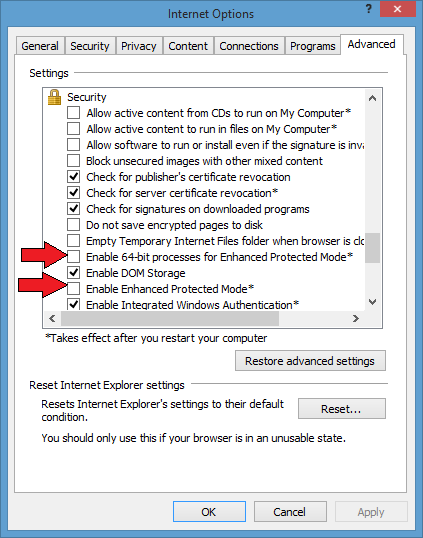Click the Reset... button
The image size is (423, 538).
click(x=342, y=409)
